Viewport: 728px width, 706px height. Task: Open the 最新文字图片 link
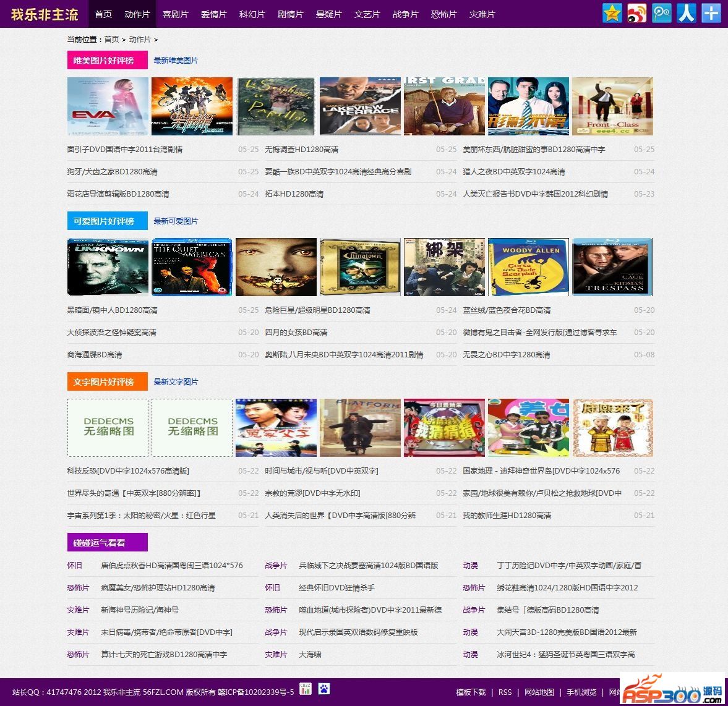click(176, 382)
